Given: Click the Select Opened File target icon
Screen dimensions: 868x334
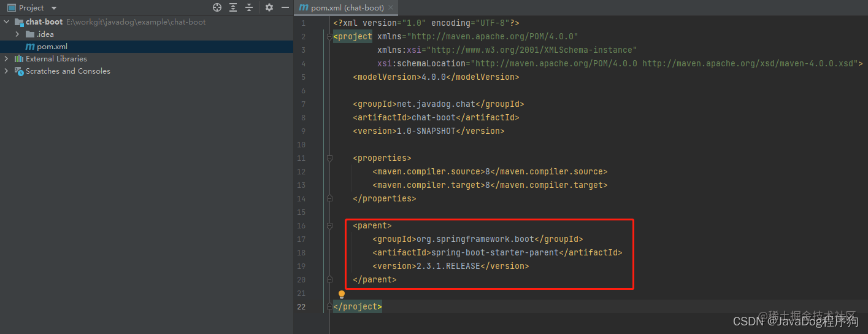Looking at the screenshot, I should coord(217,7).
